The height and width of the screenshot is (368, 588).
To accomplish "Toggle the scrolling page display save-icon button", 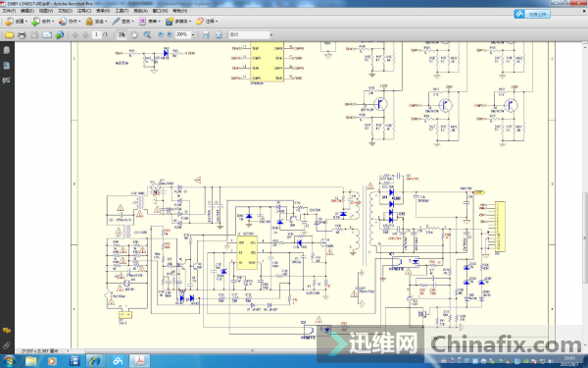I will click(206, 35).
